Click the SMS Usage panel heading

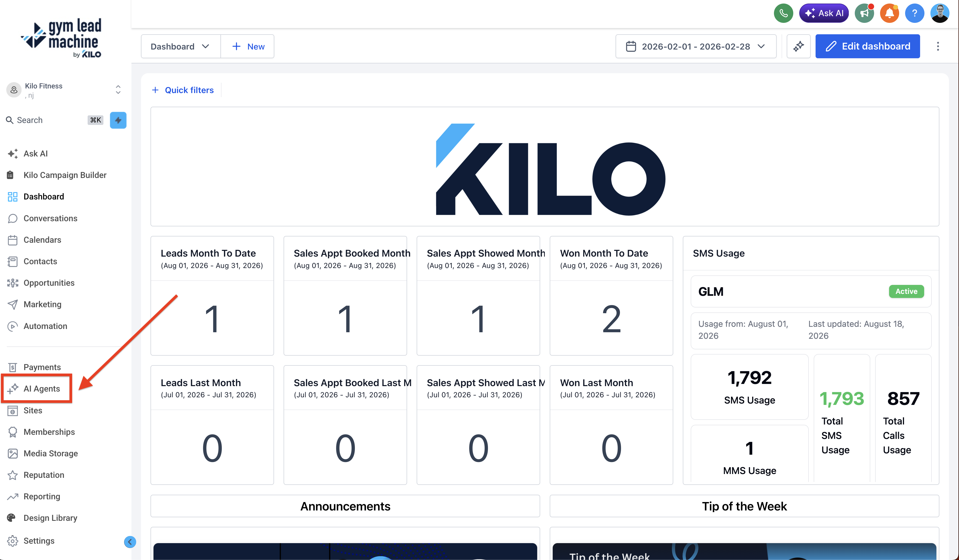click(x=718, y=253)
